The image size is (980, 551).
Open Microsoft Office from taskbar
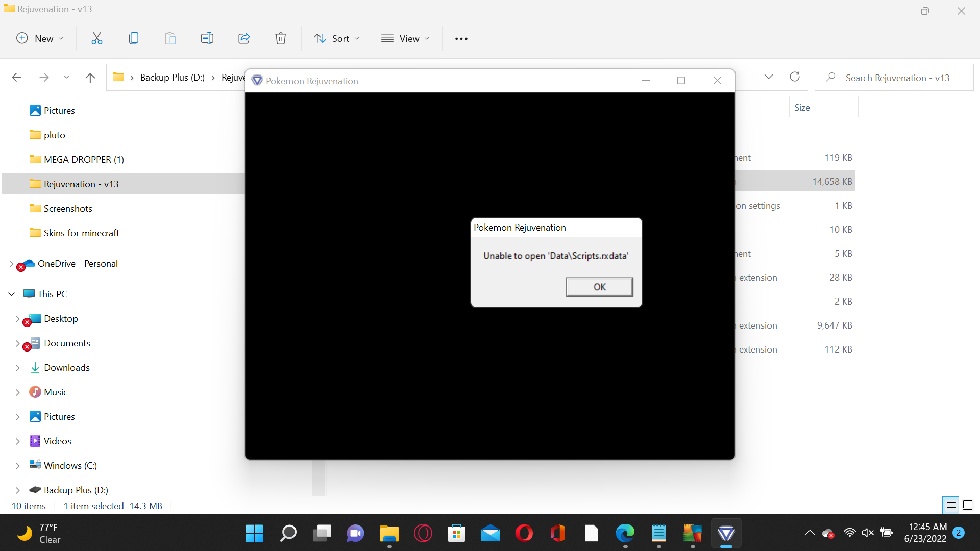(x=557, y=534)
